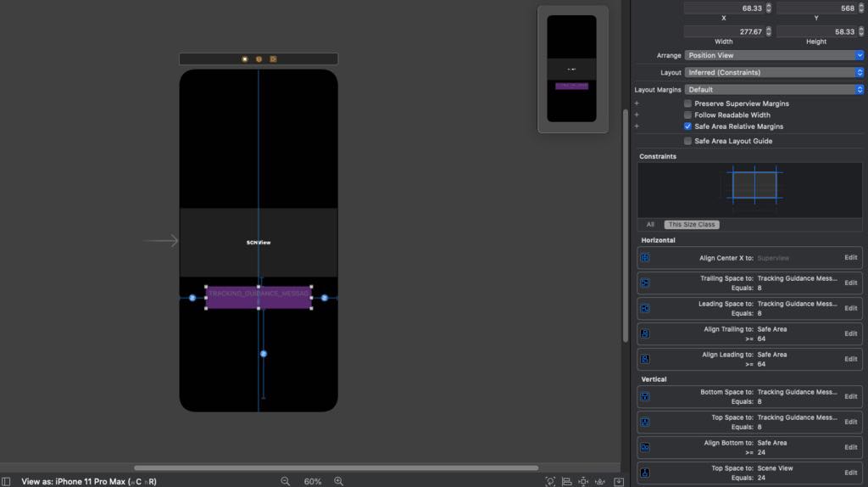Screen dimensions: 868x487
Task: Open the Add New Constraints tool
Action: pyautogui.click(x=583, y=481)
